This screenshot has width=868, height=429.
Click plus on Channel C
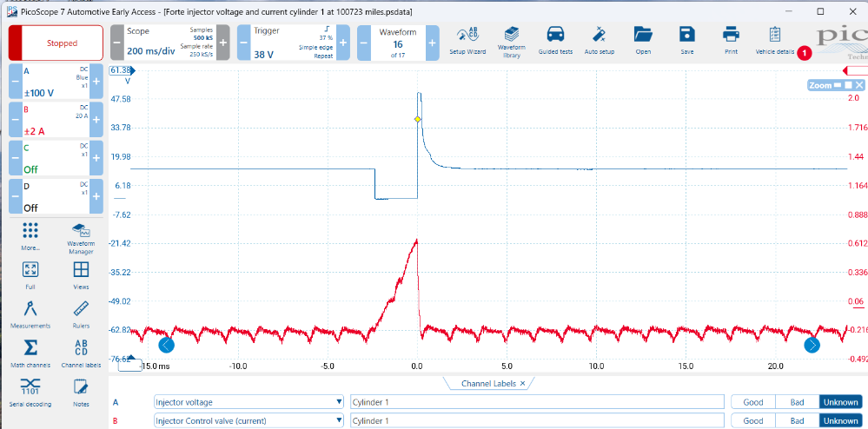tap(96, 158)
